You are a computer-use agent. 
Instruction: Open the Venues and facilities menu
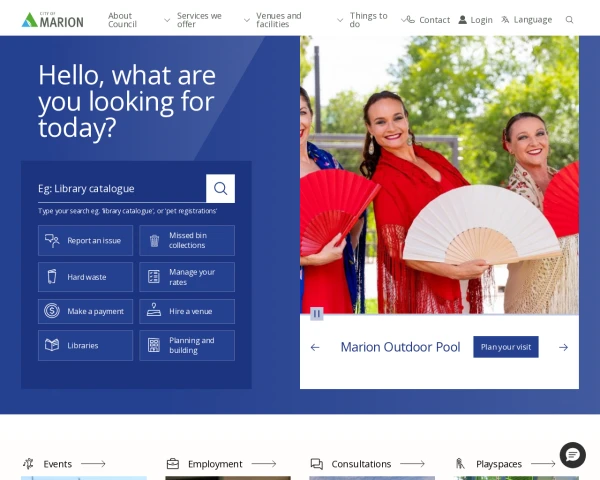[x=279, y=20]
